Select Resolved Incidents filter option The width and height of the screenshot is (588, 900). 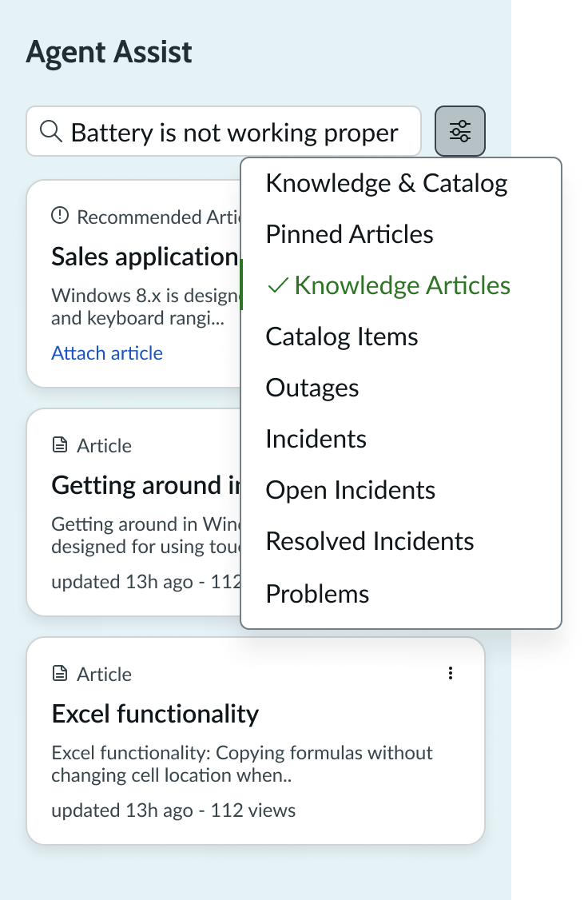370,541
